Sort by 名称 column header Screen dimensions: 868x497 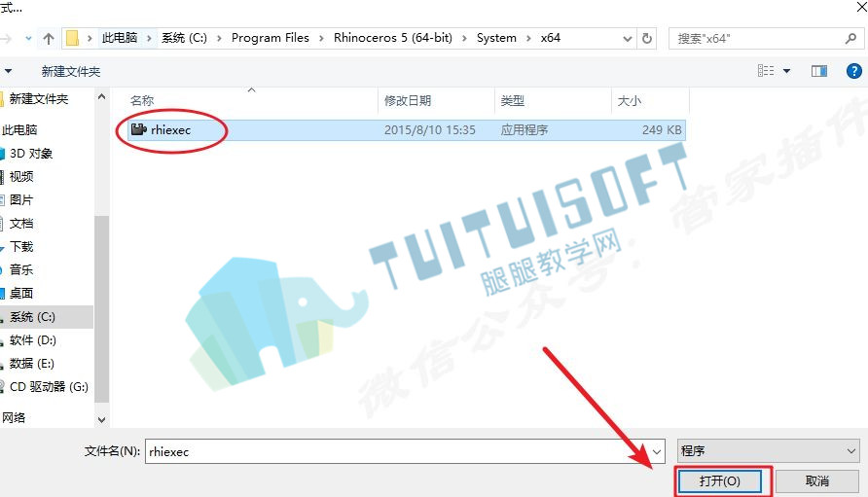[142, 100]
